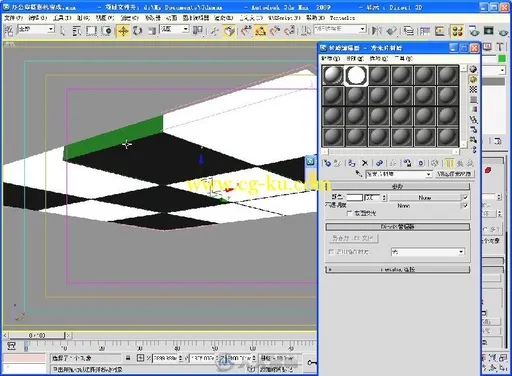
Task: Enable the emit light on back side checkbox
Action: 349,213
